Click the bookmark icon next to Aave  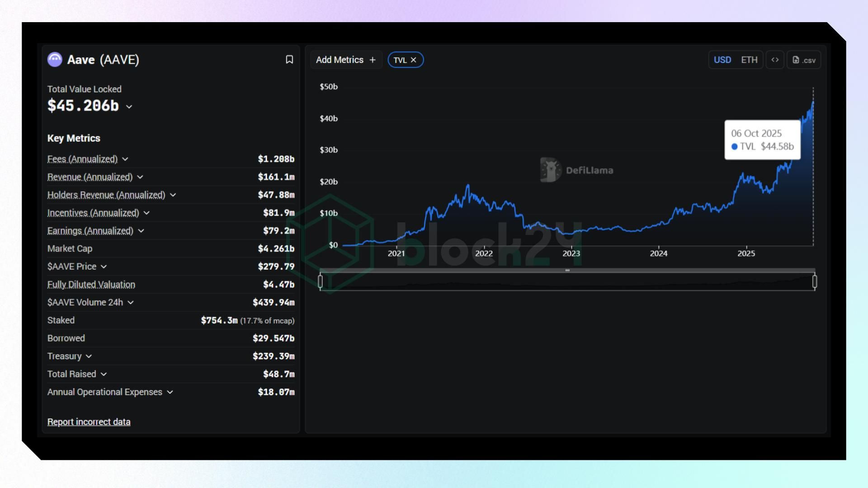pos(289,60)
